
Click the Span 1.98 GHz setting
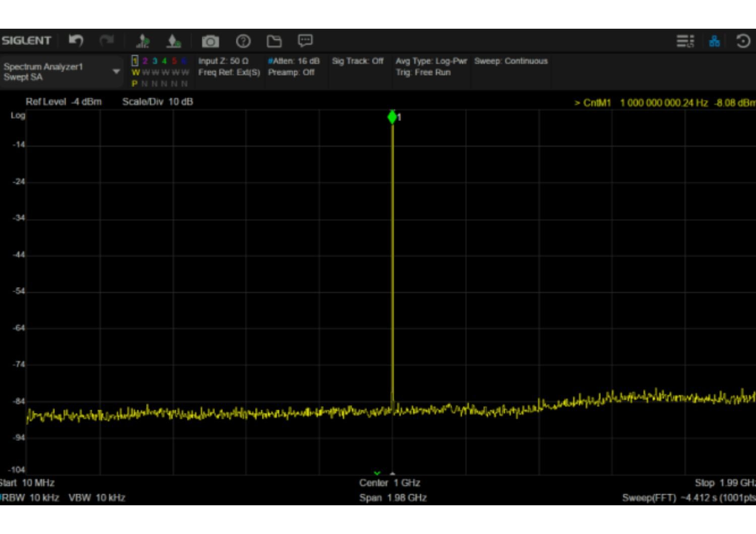point(393,498)
